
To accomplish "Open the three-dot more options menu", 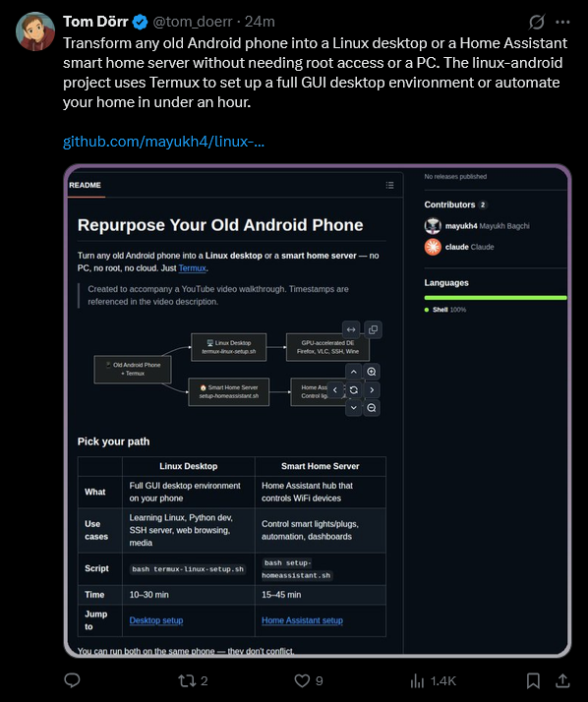I will coord(562,22).
